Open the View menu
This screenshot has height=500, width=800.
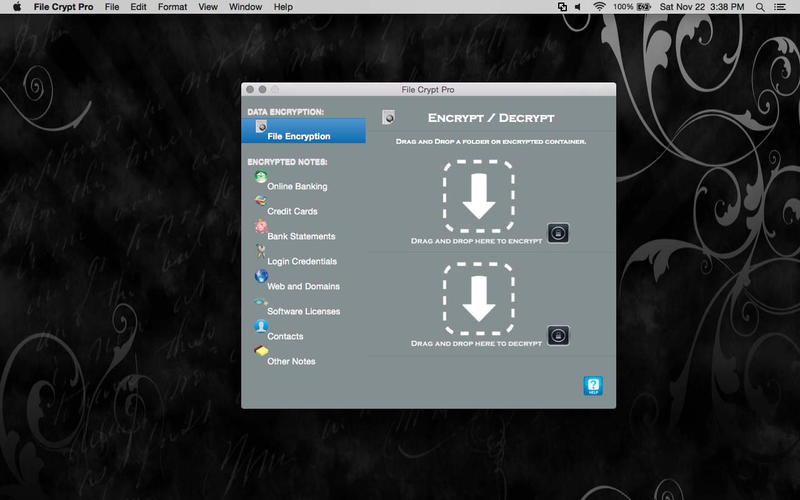coord(208,7)
